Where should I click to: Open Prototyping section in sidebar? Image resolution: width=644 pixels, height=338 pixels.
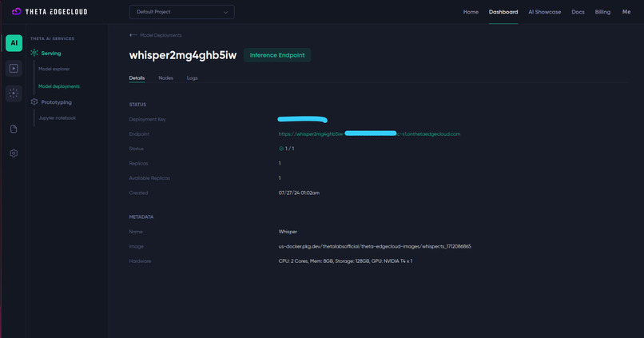[56, 102]
